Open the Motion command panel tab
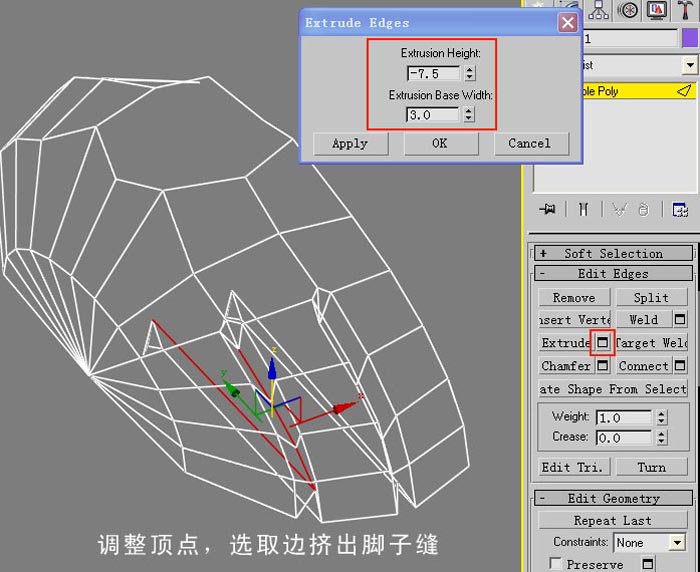This screenshot has height=572, width=700. click(x=628, y=10)
